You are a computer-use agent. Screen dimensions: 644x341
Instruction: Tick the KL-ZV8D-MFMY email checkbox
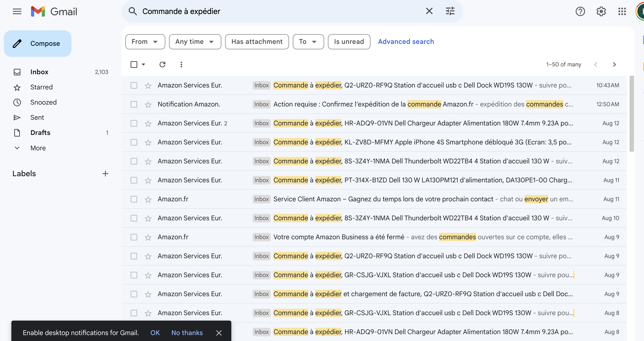coord(134,142)
